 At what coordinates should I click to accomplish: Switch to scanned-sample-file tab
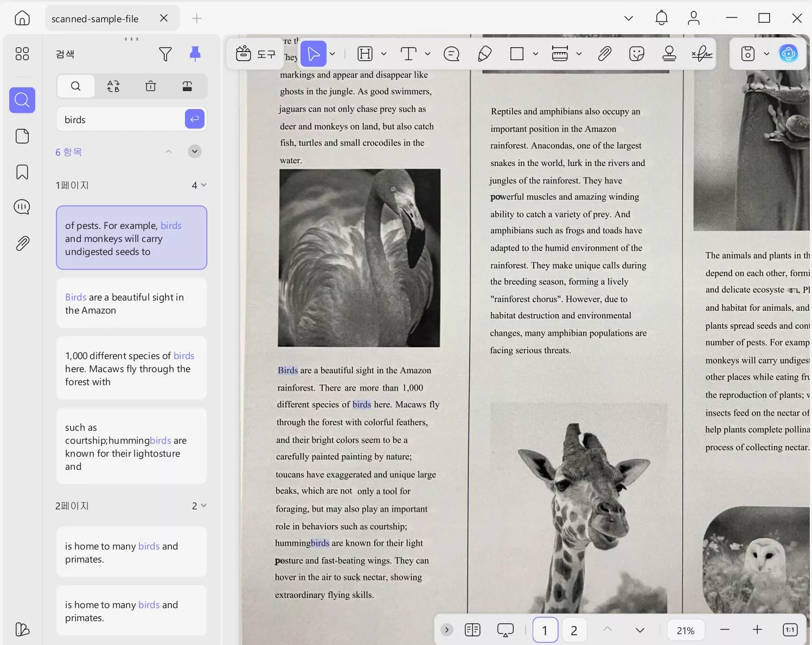pyautogui.click(x=112, y=18)
